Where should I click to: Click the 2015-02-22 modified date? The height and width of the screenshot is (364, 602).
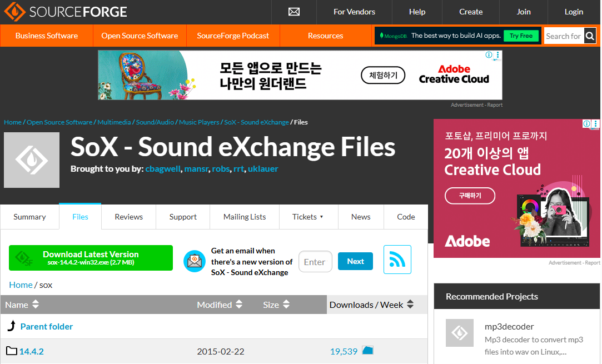pyautogui.click(x=221, y=351)
